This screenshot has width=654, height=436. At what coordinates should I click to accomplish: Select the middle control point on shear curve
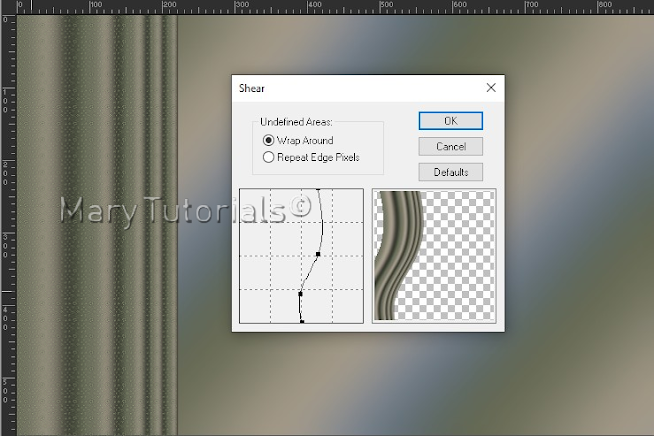pos(318,254)
